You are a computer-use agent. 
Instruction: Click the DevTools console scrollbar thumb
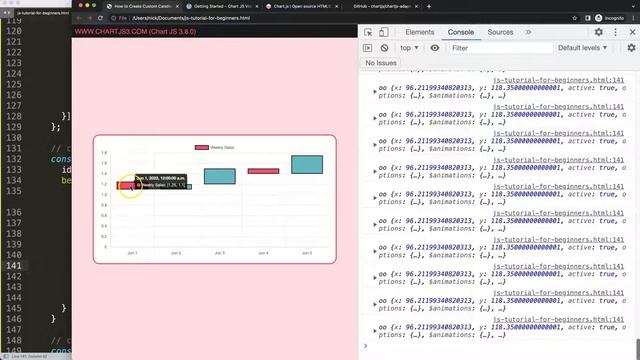click(638, 349)
